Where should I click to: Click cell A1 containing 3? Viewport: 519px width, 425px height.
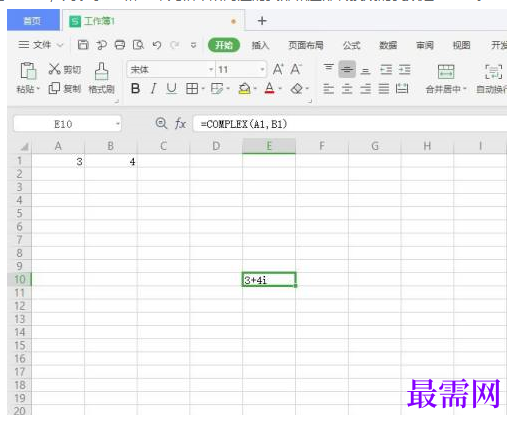[58, 162]
